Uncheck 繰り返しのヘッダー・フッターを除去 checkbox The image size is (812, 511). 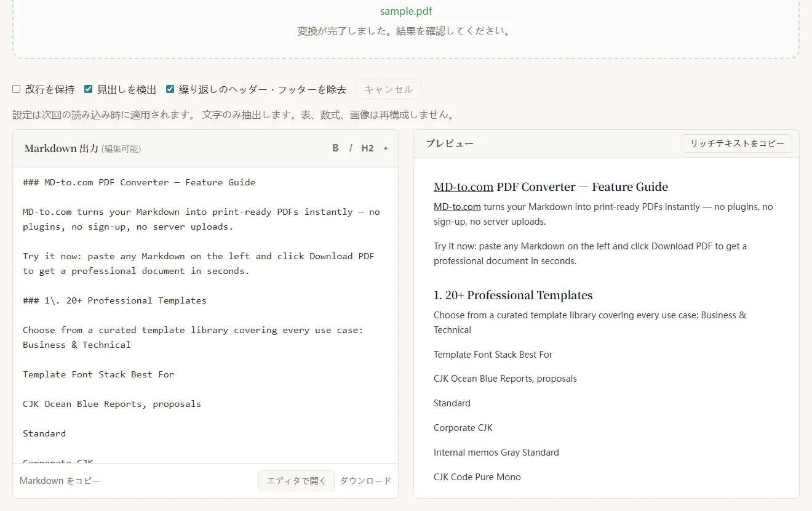170,89
